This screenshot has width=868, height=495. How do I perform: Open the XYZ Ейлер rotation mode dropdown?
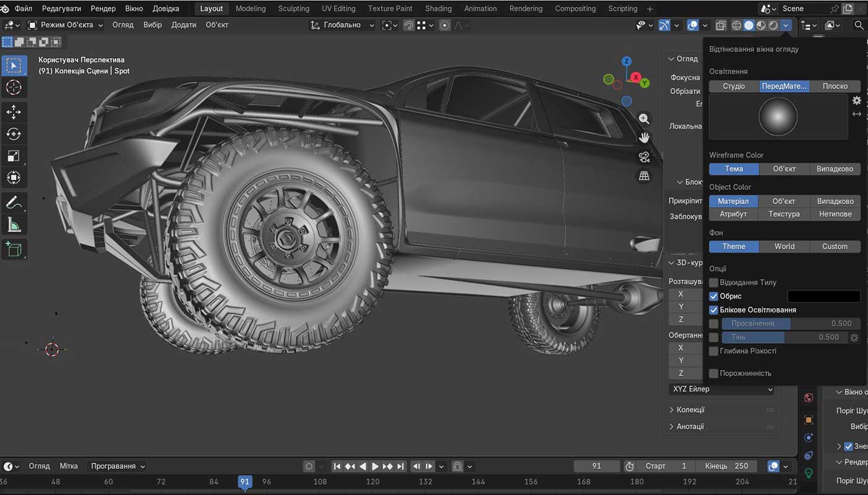coord(722,389)
